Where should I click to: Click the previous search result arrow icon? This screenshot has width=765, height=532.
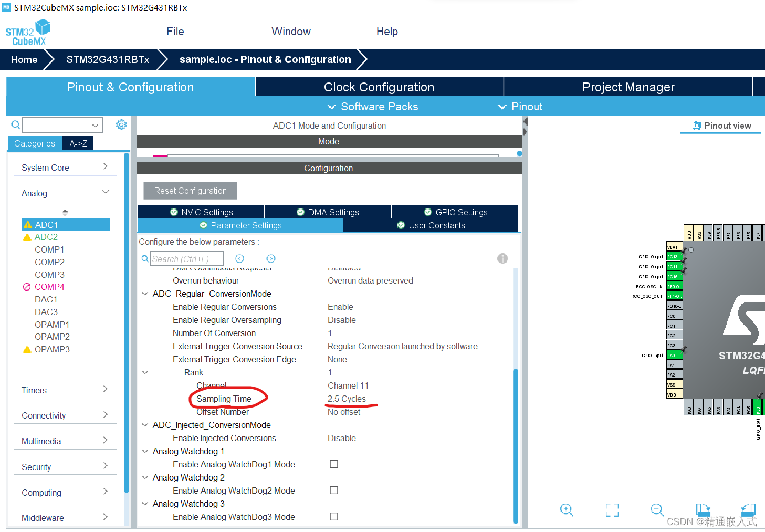(x=239, y=258)
